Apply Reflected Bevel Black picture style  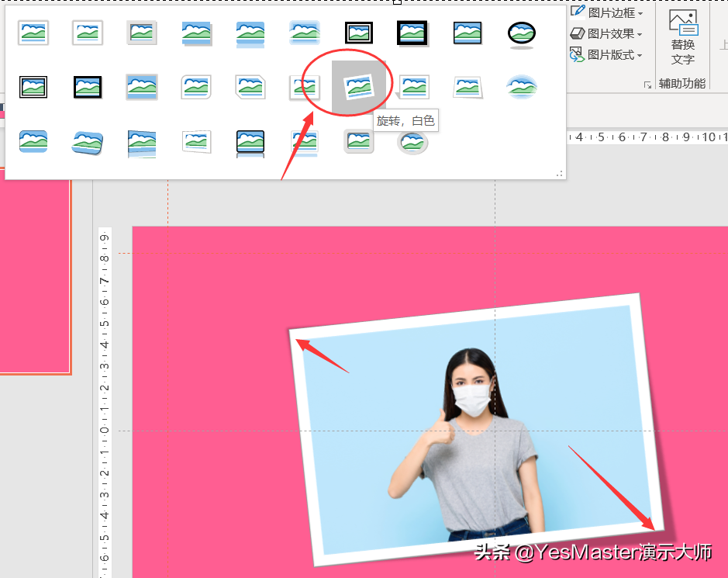[x=250, y=143]
